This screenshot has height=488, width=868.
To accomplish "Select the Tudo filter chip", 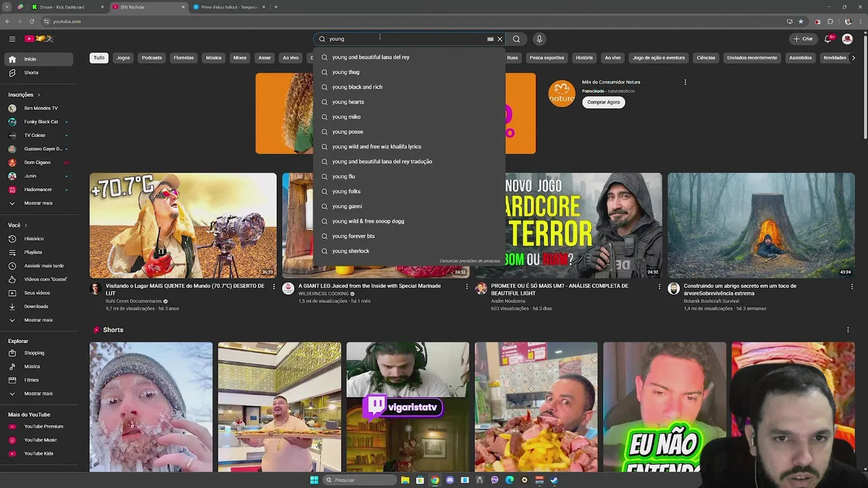I will click(99, 58).
